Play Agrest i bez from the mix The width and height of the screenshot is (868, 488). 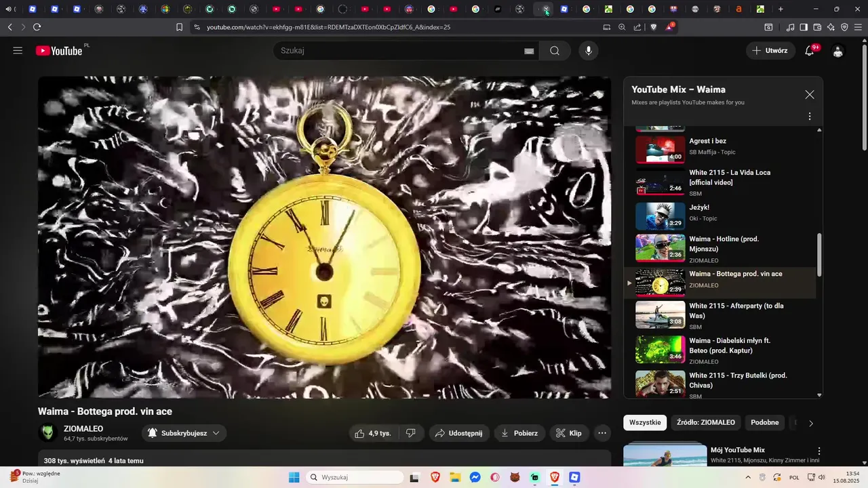coord(720,148)
